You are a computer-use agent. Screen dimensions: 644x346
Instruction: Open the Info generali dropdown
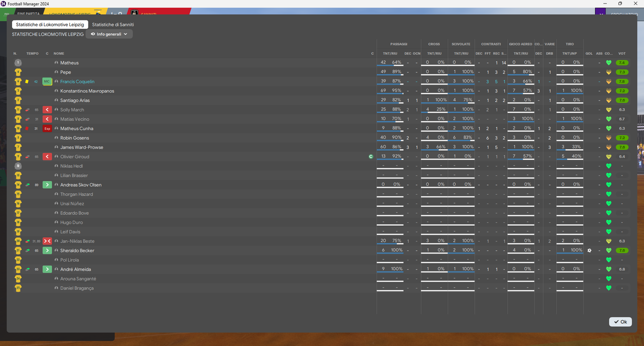[109, 34]
